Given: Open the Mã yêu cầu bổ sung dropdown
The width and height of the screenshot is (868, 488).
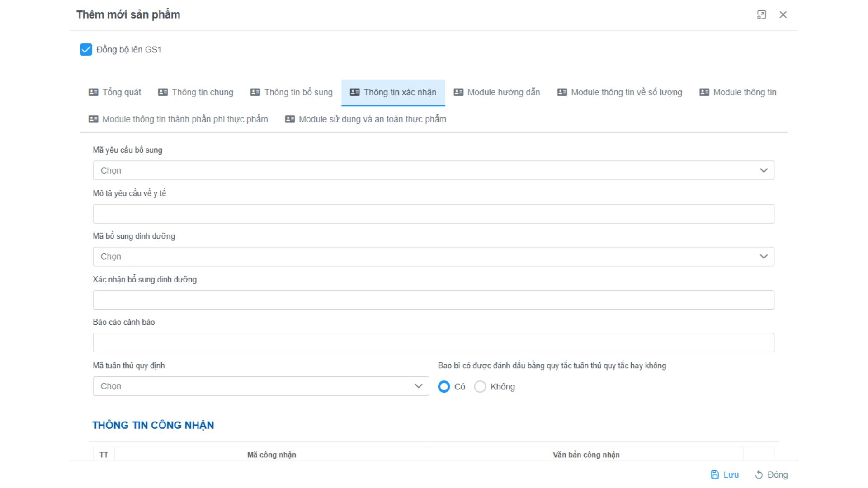Looking at the screenshot, I should click(433, 170).
